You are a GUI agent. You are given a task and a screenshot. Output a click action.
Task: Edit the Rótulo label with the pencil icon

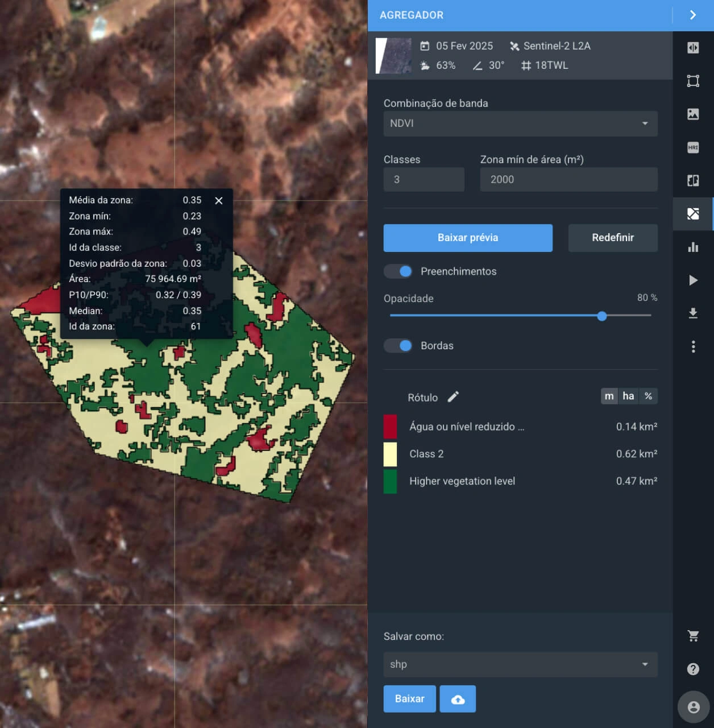453,396
